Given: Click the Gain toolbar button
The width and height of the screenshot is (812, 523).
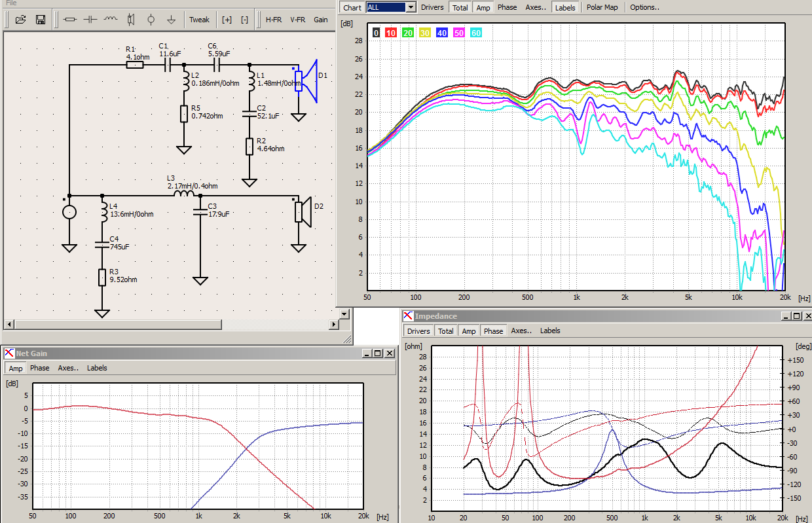Looking at the screenshot, I should (x=321, y=20).
